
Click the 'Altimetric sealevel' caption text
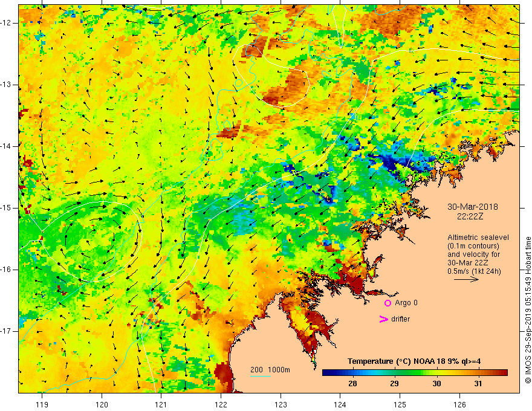478,238
